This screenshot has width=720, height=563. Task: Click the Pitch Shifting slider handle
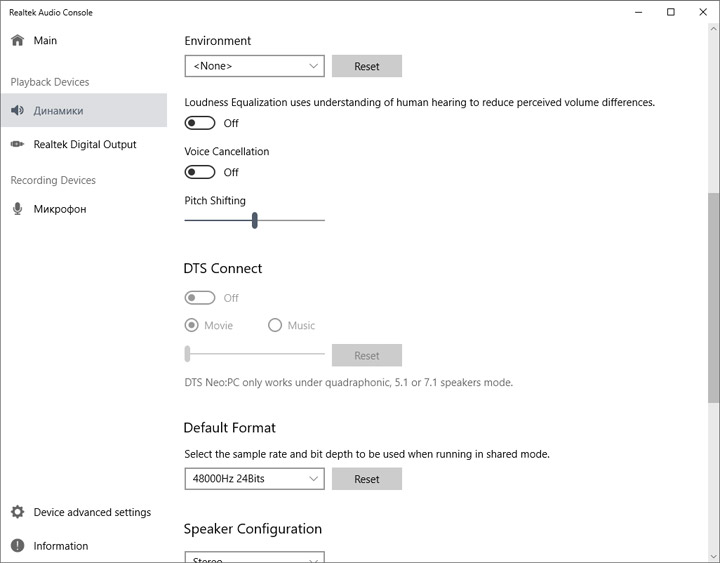click(x=255, y=220)
